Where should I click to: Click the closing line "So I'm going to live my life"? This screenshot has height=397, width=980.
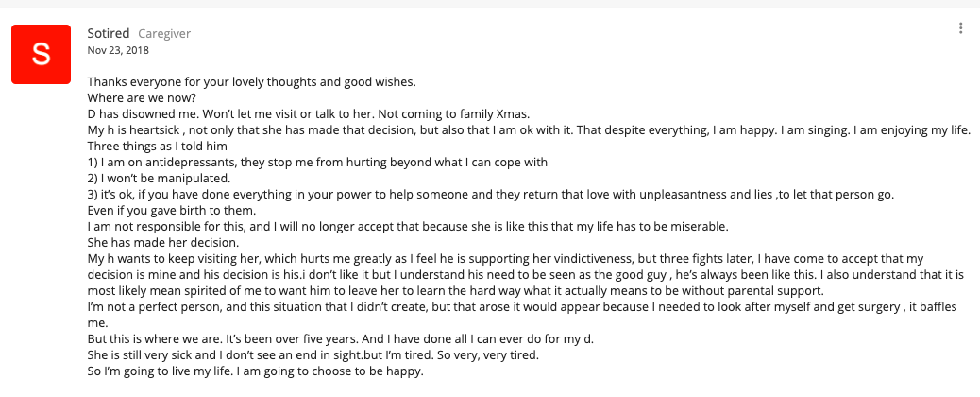(256, 371)
